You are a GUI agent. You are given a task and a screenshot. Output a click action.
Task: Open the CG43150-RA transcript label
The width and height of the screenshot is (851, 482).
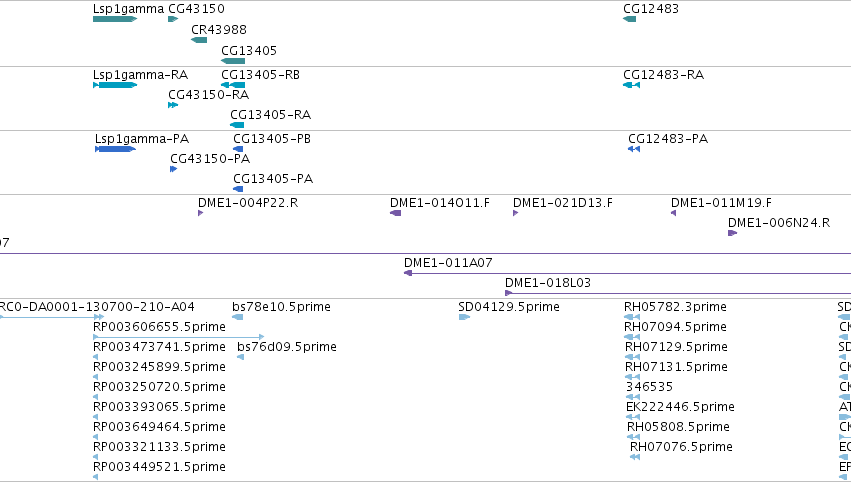(x=208, y=94)
